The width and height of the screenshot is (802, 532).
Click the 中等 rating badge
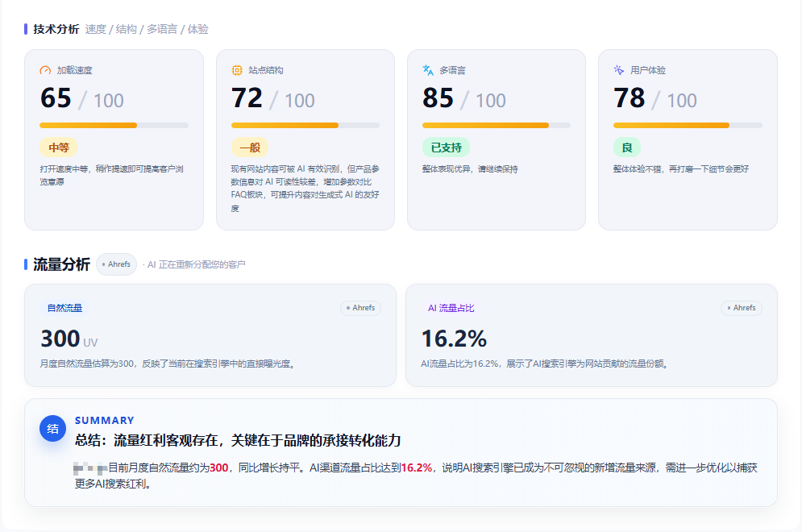click(x=58, y=148)
